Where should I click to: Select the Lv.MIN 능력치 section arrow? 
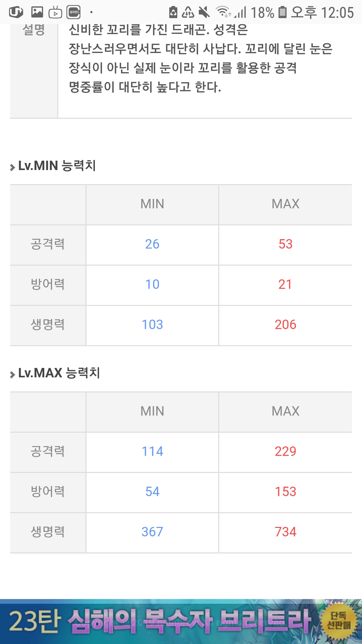pos(12,167)
